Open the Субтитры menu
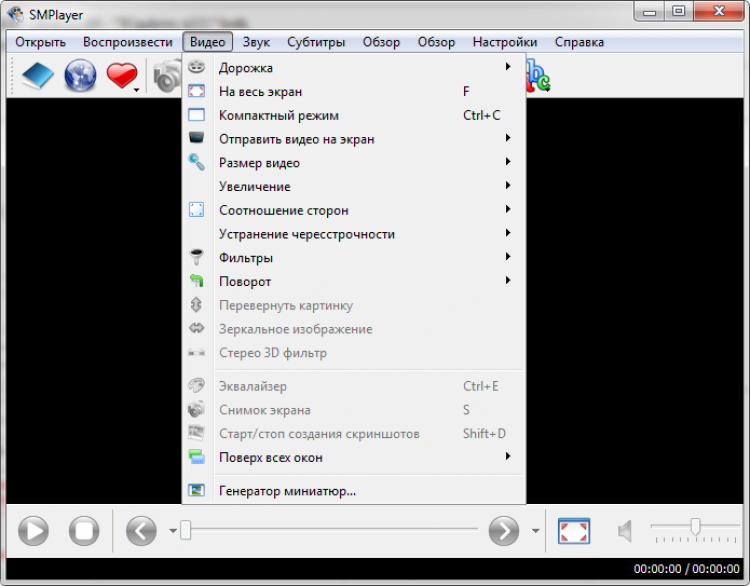 tap(316, 42)
